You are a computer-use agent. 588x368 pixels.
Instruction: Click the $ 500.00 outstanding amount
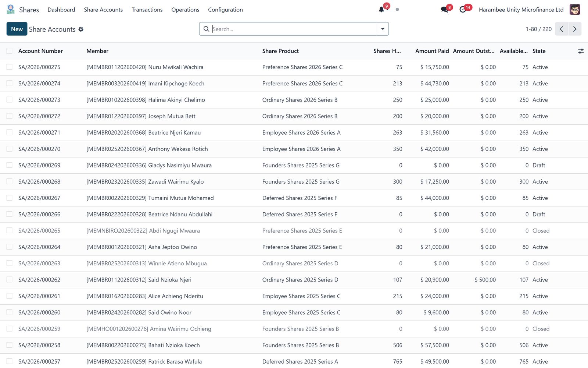pyautogui.click(x=485, y=280)
